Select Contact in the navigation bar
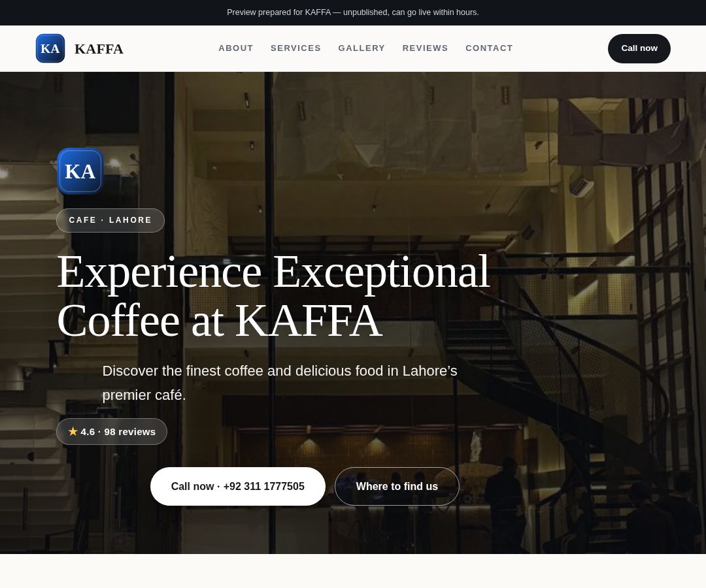Screen dimensions: 706x588 tap(489, 48)
